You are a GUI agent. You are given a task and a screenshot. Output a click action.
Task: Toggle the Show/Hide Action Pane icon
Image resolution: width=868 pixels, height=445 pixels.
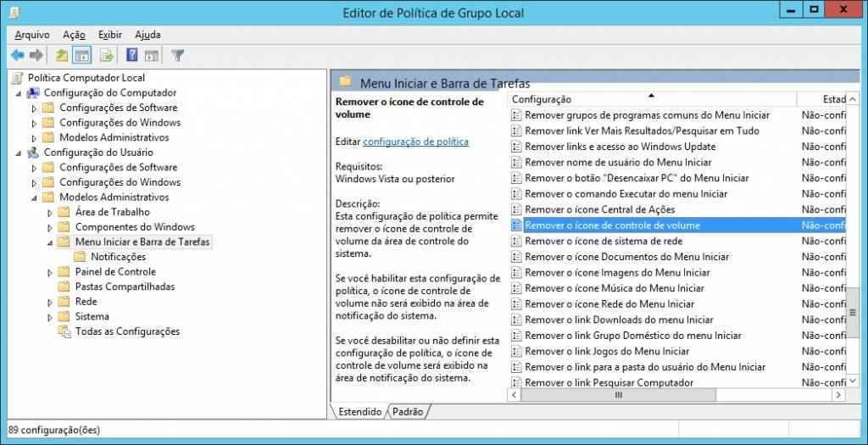tap(152, 55)
